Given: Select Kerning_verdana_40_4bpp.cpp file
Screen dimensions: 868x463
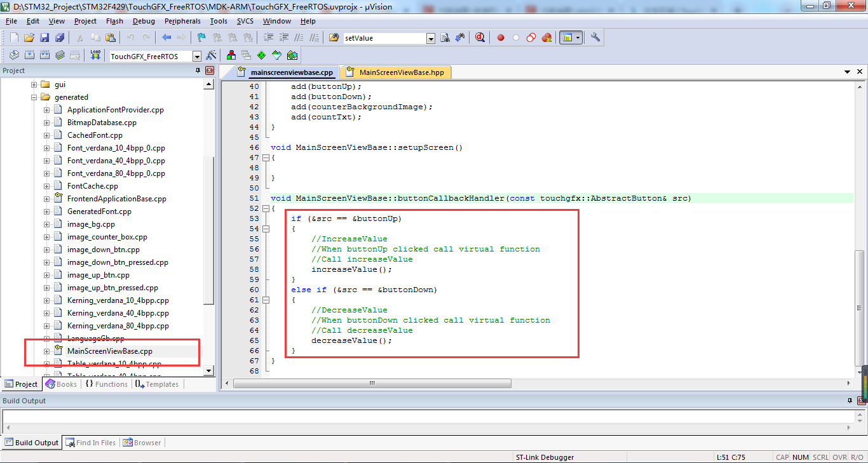Looking at the screenshot, I should (x=118, y=313).
